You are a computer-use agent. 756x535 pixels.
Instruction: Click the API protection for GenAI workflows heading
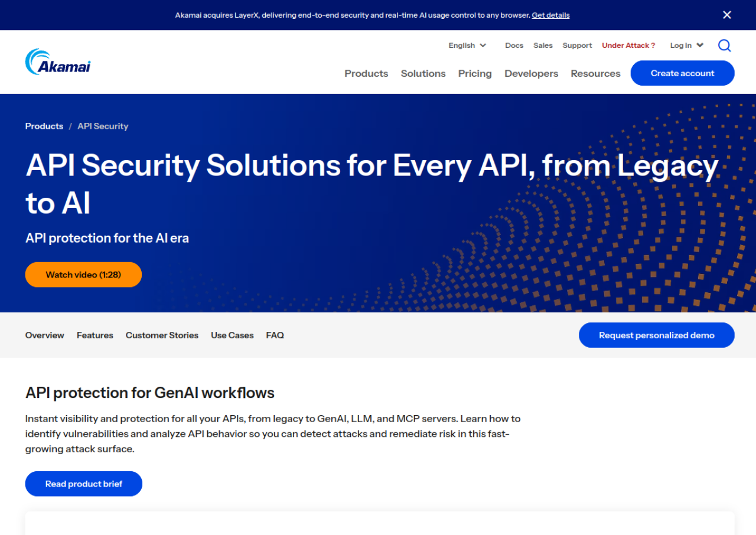[150, 393]
